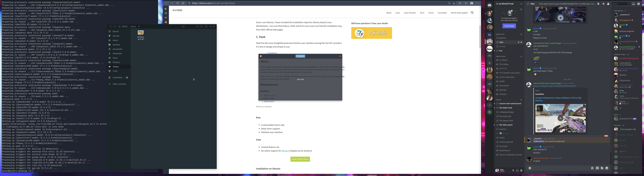Open Downloads in file manager sidebar
This screenshot has width=644, height=176.
coord(119,53)
